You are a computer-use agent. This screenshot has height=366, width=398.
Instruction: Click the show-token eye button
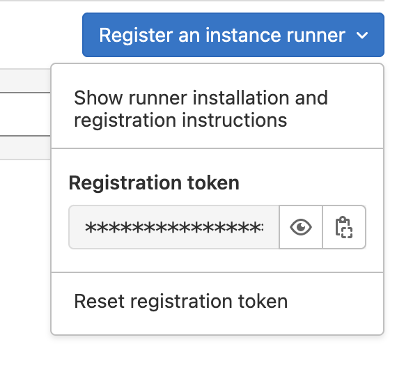301,227
